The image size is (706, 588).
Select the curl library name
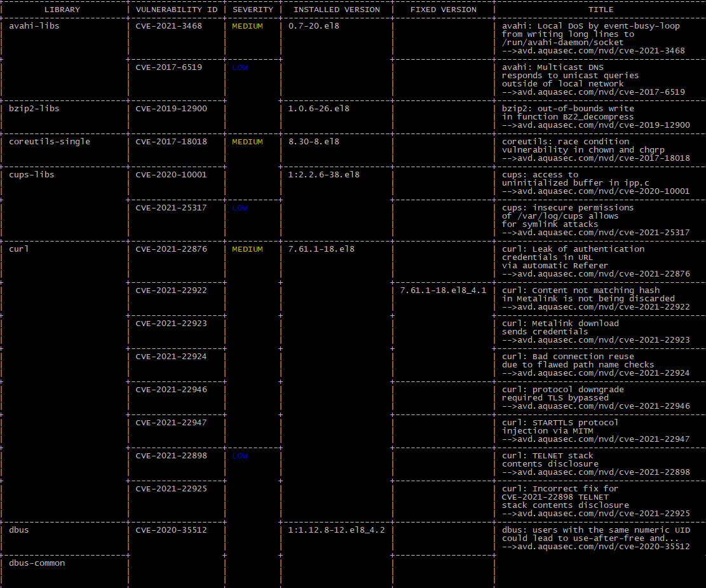[x=19, y=249]
